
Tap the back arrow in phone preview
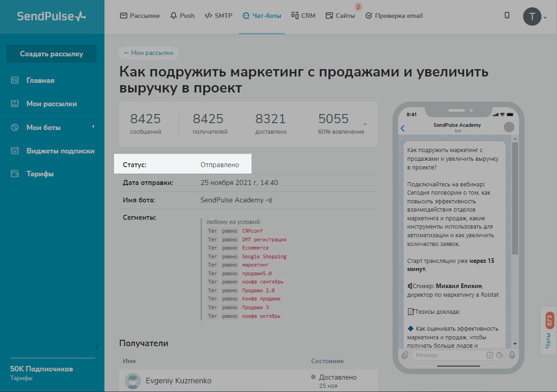[403, 128]
